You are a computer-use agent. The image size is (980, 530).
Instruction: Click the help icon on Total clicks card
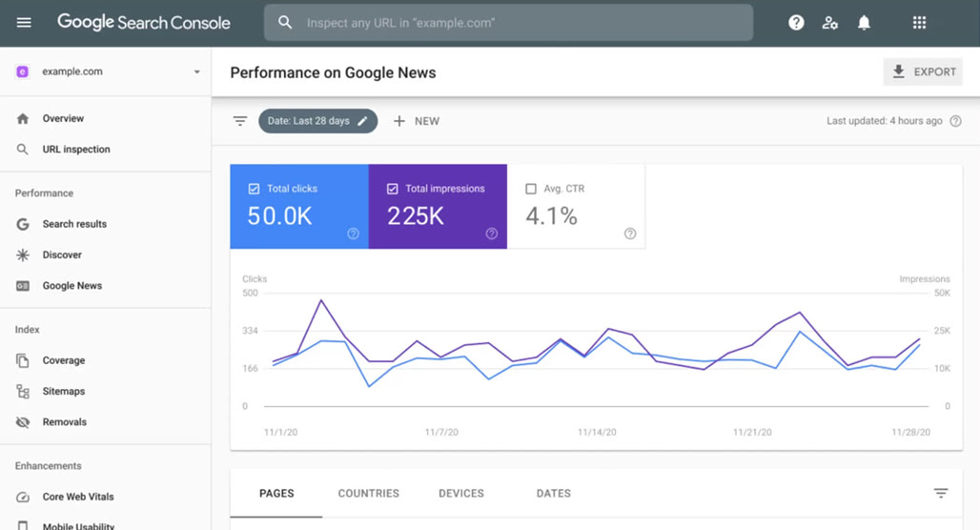(353, 234)
